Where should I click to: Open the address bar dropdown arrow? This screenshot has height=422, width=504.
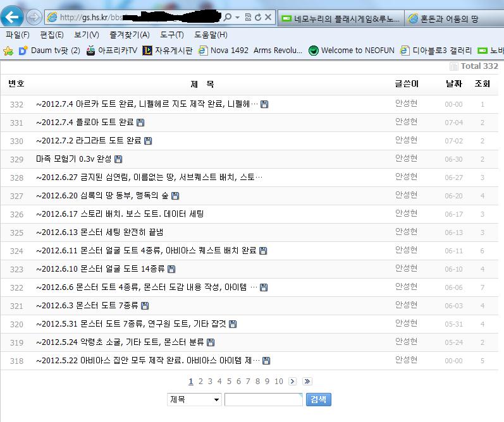[238, 17]
